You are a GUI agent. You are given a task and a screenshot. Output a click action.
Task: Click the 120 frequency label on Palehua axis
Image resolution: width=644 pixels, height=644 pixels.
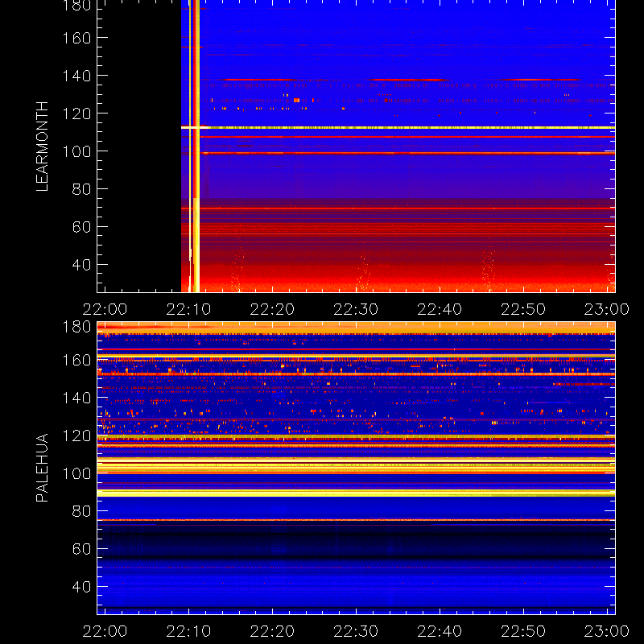point(76,436)
